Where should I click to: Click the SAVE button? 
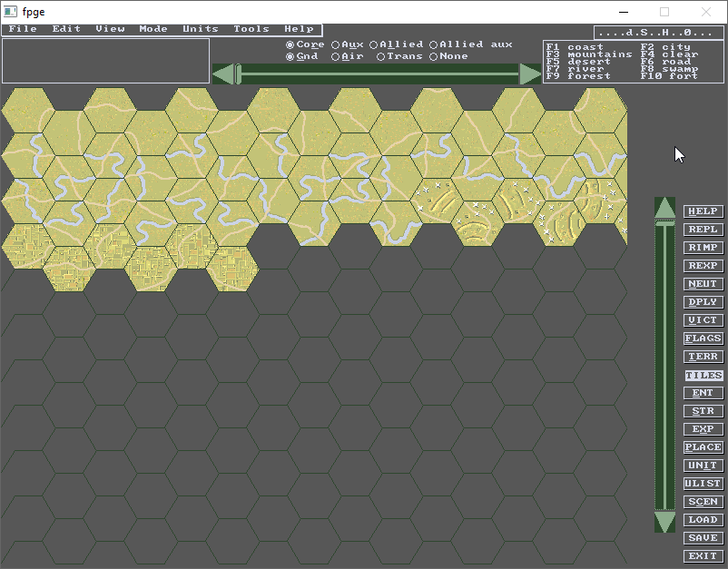click(x=703, y=538)
